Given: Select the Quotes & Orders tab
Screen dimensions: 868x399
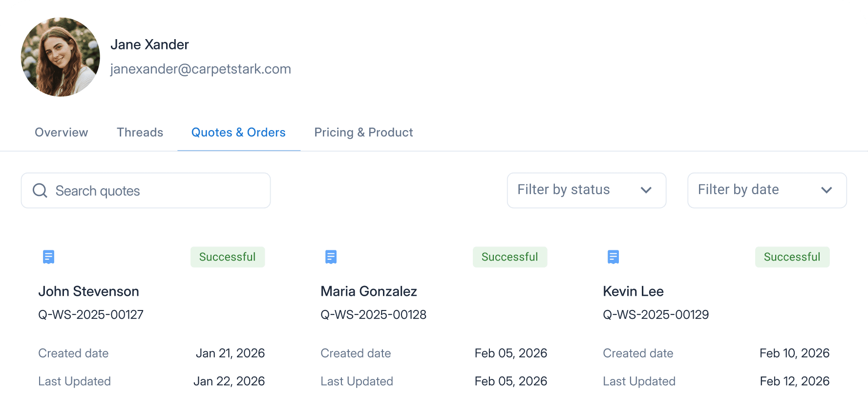Looking at the screenshot, I should (238, 133).
